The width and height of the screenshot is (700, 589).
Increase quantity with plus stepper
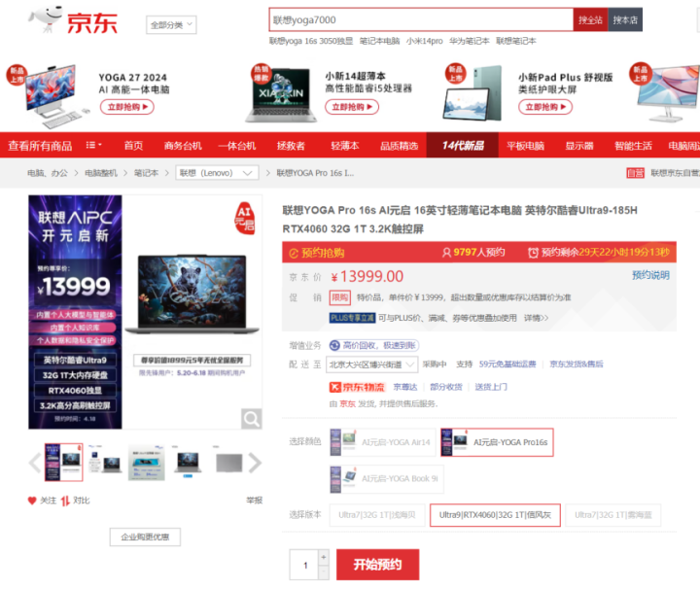click(324, 557)
